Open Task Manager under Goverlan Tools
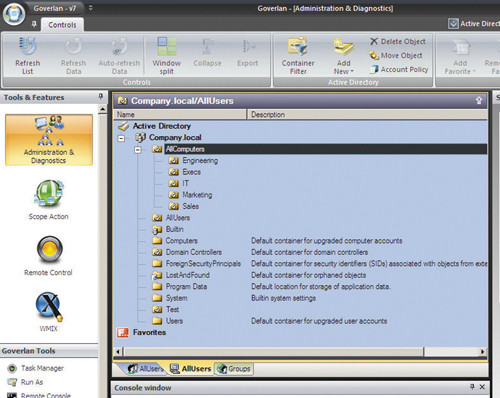Viewport: 500px width, 398px height. 36,368
